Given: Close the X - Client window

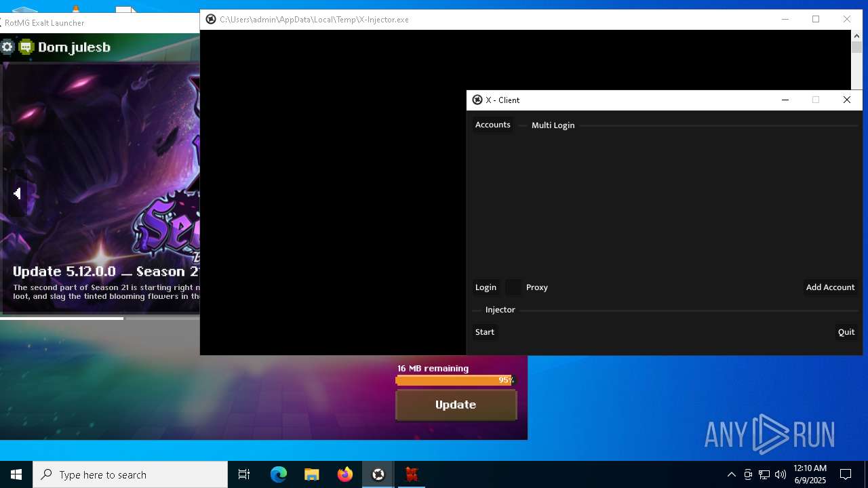Looking at the screenshot, I should tap(847, 100).
